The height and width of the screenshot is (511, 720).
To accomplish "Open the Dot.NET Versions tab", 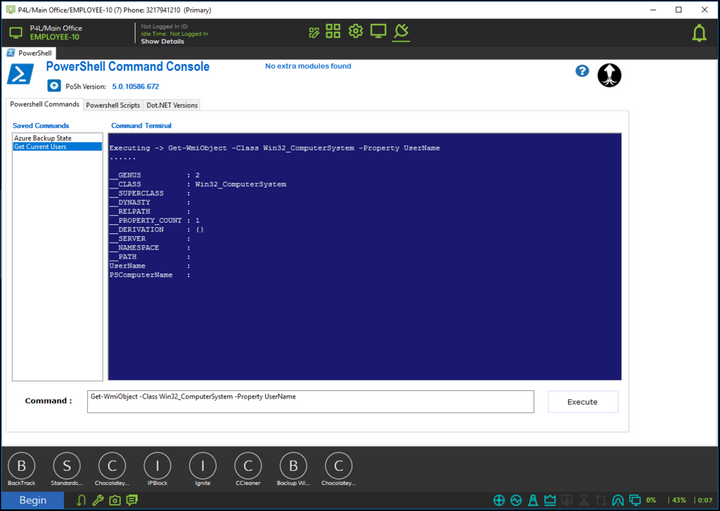I will pyautogui.click(x=172, y=105).
